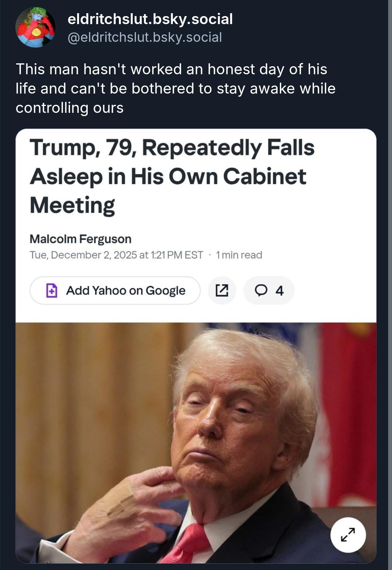Click the comment count number 4

(x=279, y=291)
